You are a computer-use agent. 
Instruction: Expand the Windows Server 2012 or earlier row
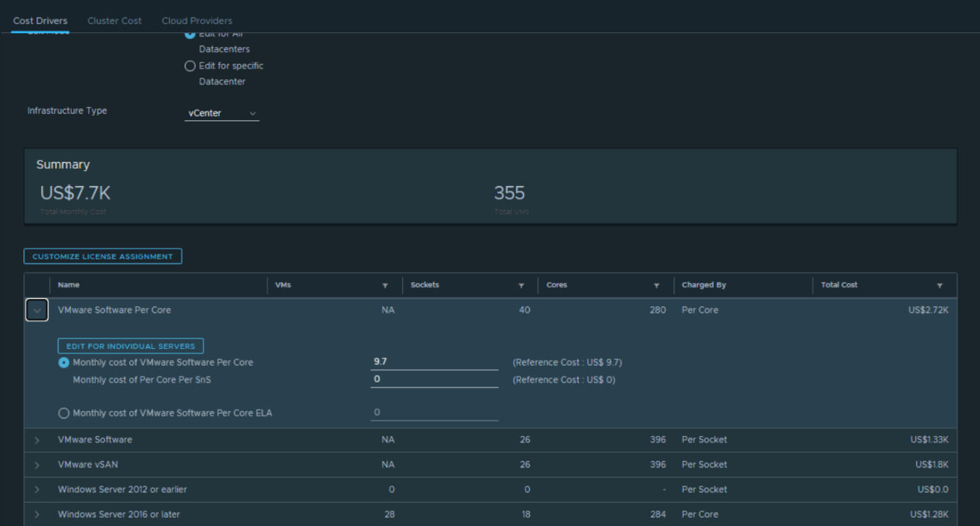pos(37,489)
